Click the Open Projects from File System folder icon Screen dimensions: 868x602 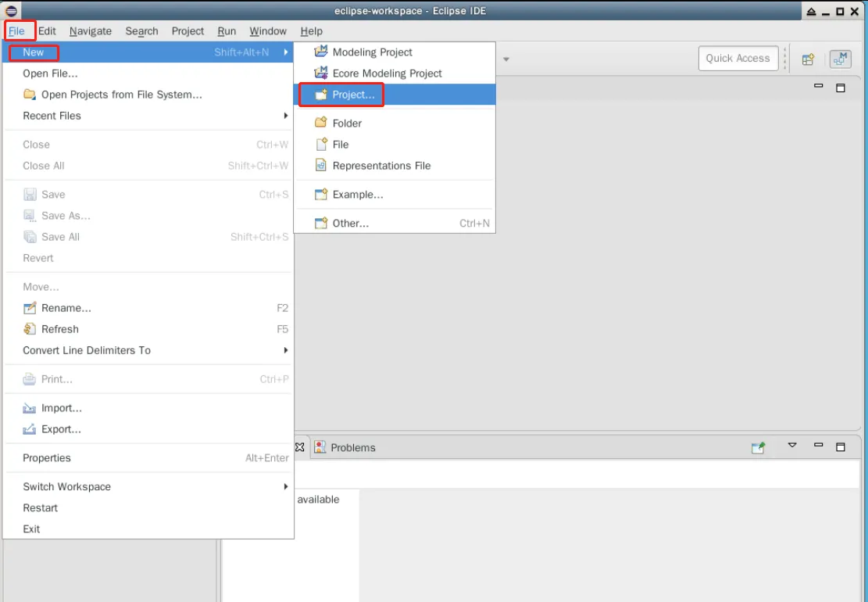tap(30, 94)
